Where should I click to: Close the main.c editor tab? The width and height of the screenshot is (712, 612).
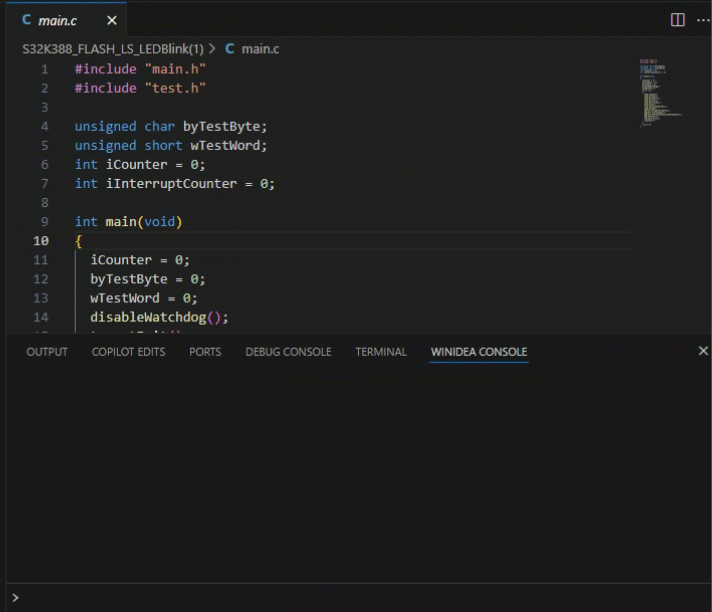(111, 20)
